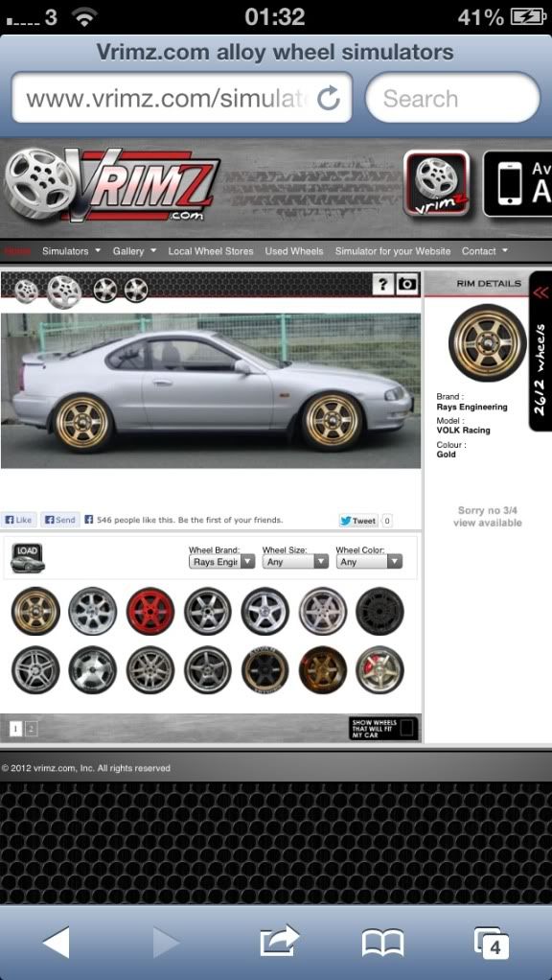Reload the page with refresh icon
Viewport: 552px width, 980px height.
(329, 98)
